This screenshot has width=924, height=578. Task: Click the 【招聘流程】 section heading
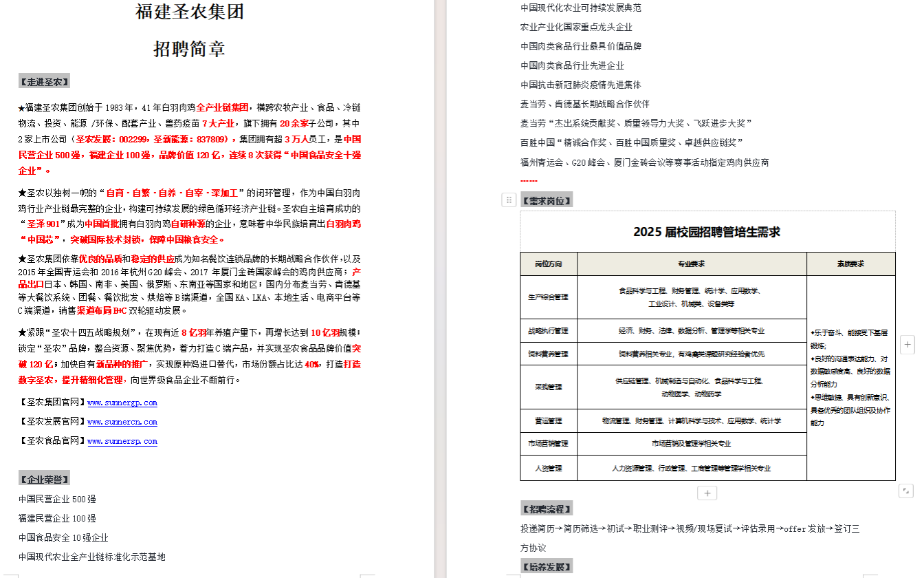[x=547, y=509]
